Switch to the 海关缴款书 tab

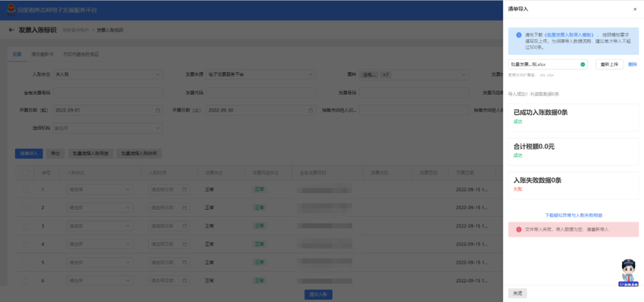(x=42, y=54)
